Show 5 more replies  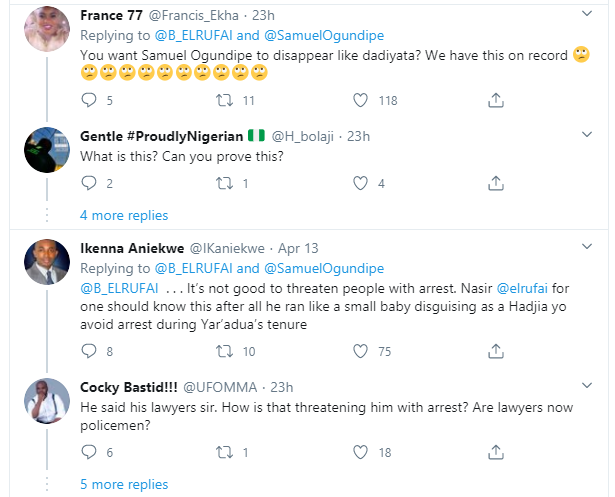click(x=123, y=485)
